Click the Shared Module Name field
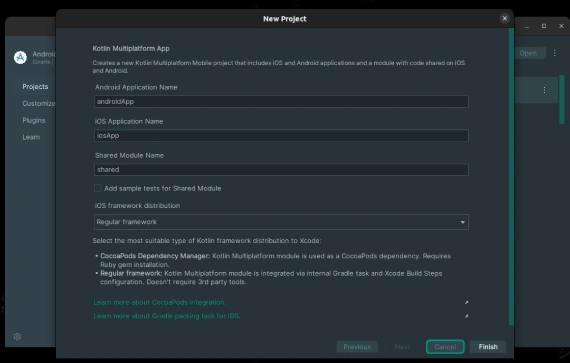Viewport: 570px width, 363px height. point(281,170)
